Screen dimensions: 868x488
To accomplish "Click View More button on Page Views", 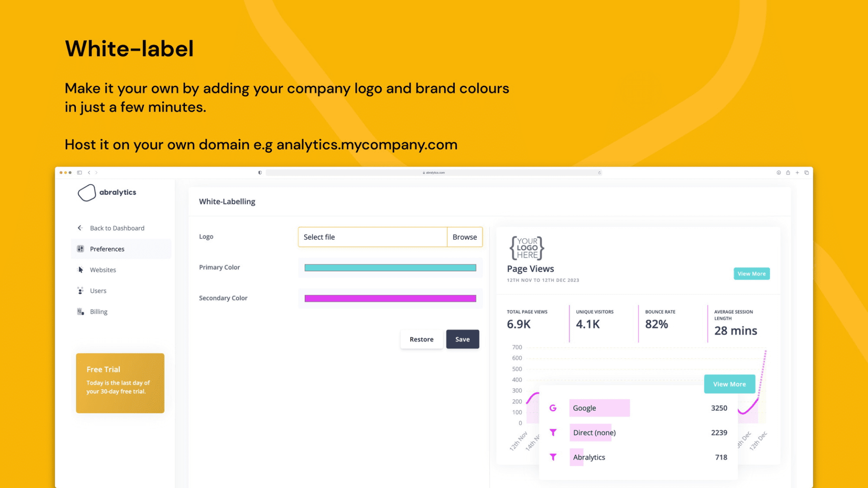I will tap(751, 273).
